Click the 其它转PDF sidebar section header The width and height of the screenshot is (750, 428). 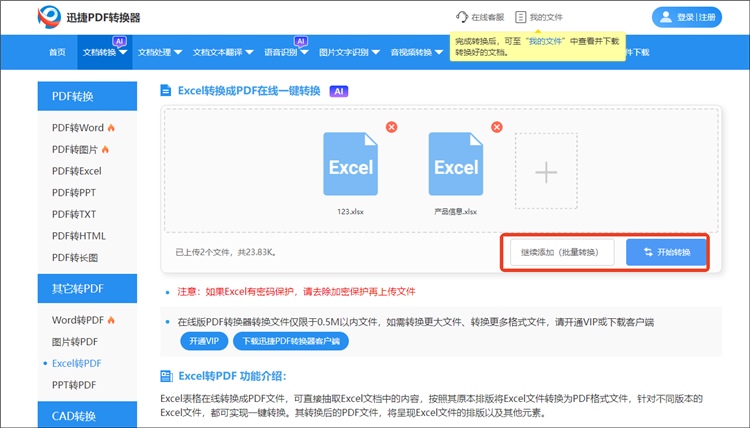tap(87, 288)
